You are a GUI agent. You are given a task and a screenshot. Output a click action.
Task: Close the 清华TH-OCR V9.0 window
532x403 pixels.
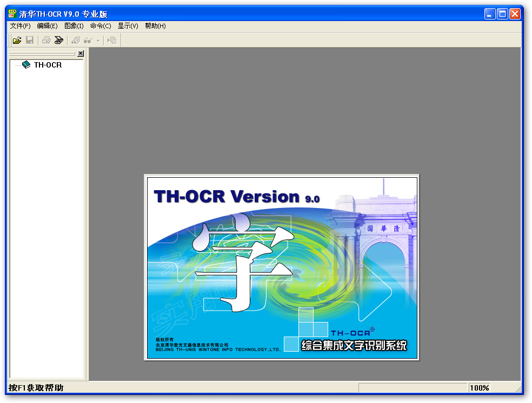tap(515, 14)
